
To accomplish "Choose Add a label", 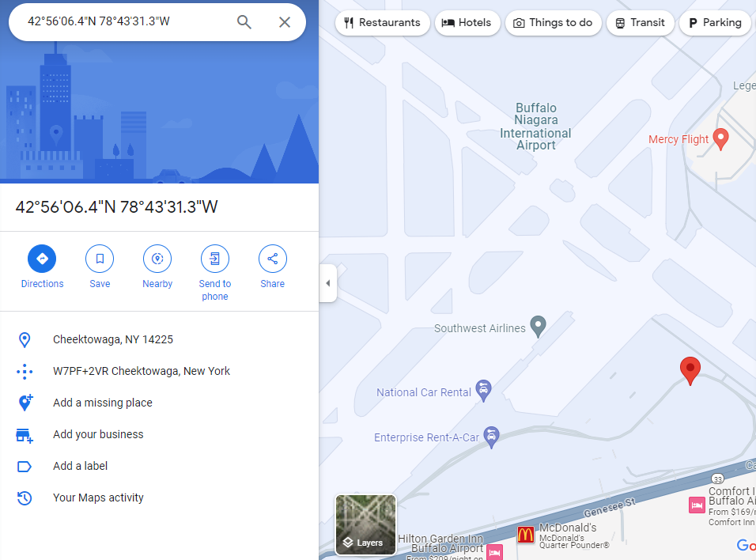I will tap(159, 466).
